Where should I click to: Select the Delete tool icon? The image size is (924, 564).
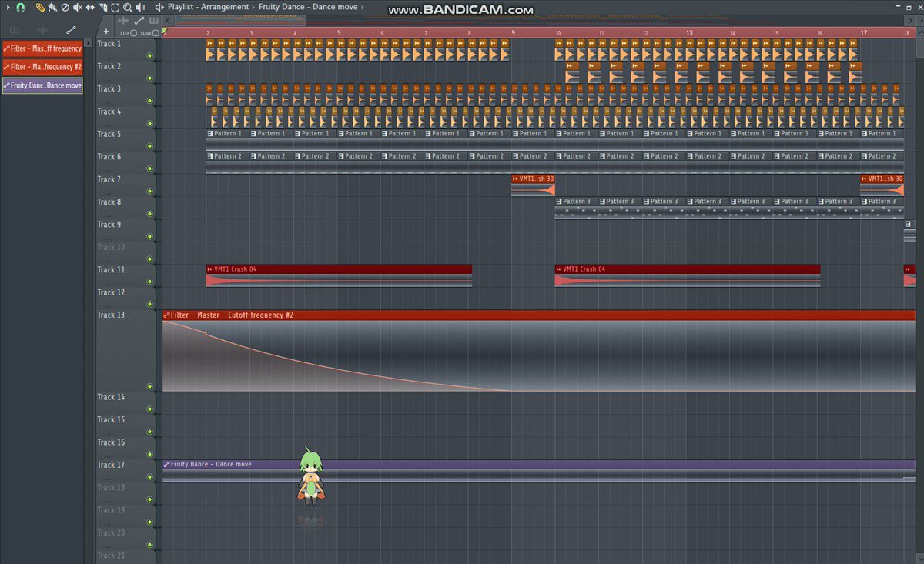click(65, 8)
